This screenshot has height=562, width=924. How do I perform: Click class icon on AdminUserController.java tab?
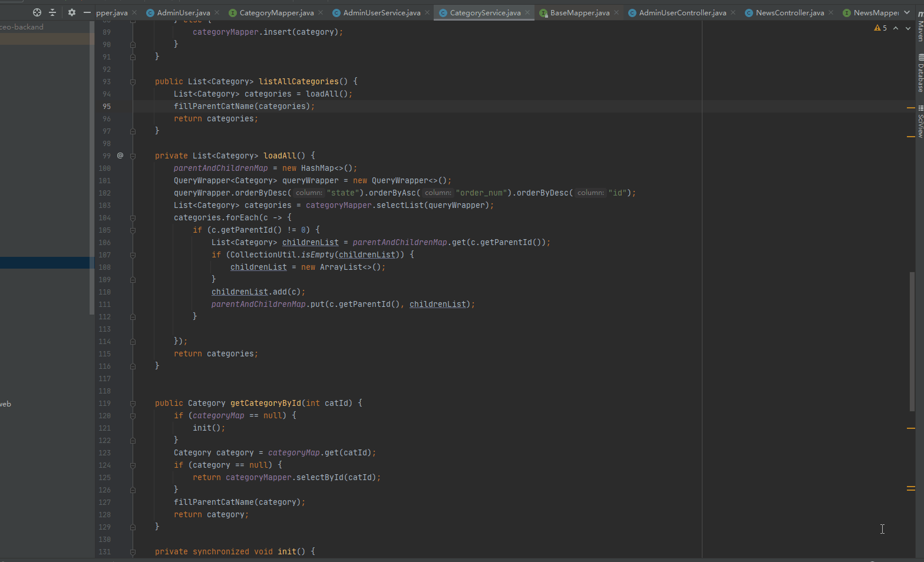tap(632, 12)
